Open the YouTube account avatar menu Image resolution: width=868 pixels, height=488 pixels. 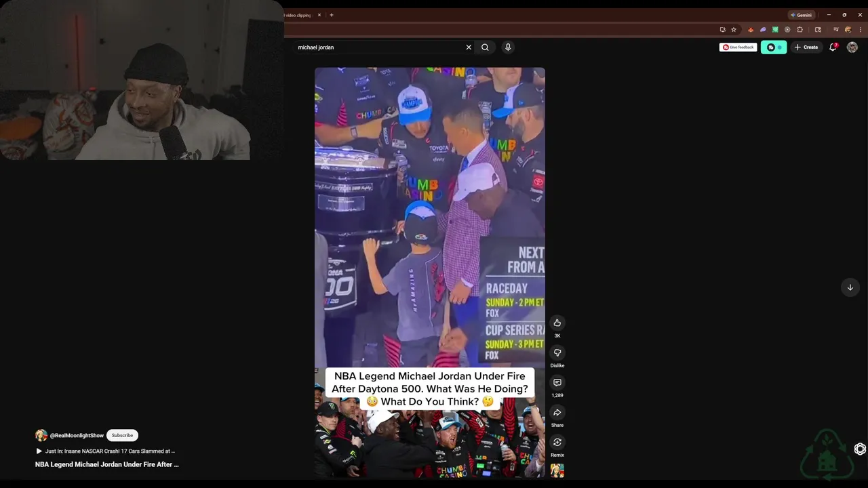pos(852,47)
